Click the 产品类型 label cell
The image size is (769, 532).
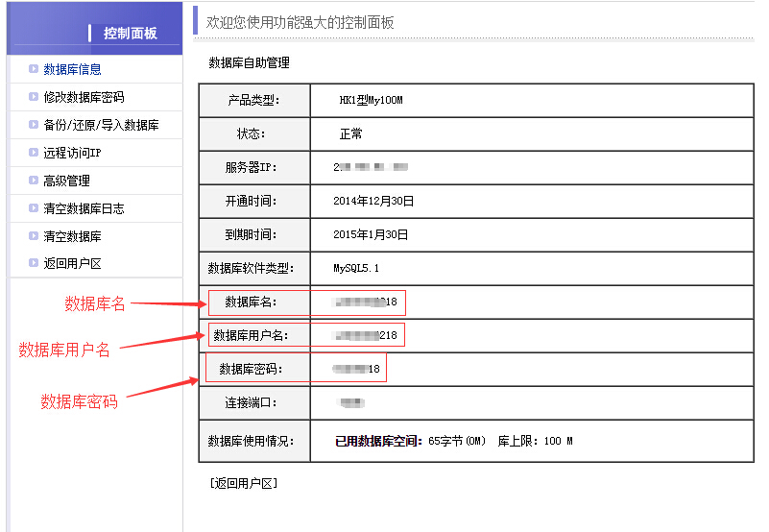254,101
